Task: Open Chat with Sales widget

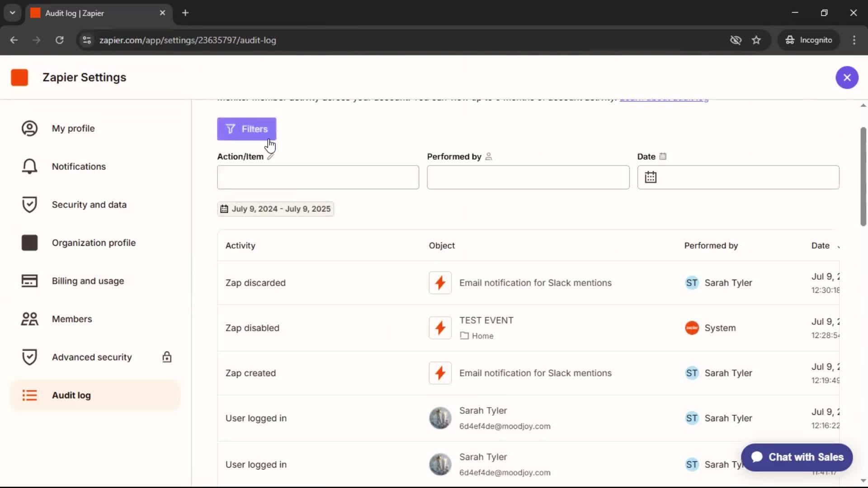Action: pos(797,457)
